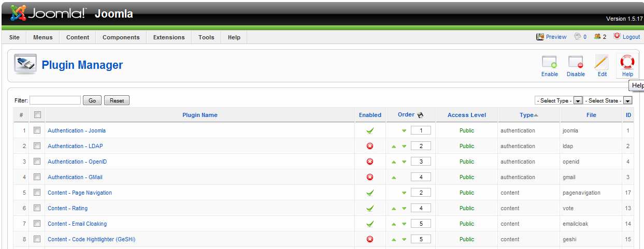This screenshot has height=249, width=644.
Task: Check the box for Content - Email Cloaking
Action: 37,224
